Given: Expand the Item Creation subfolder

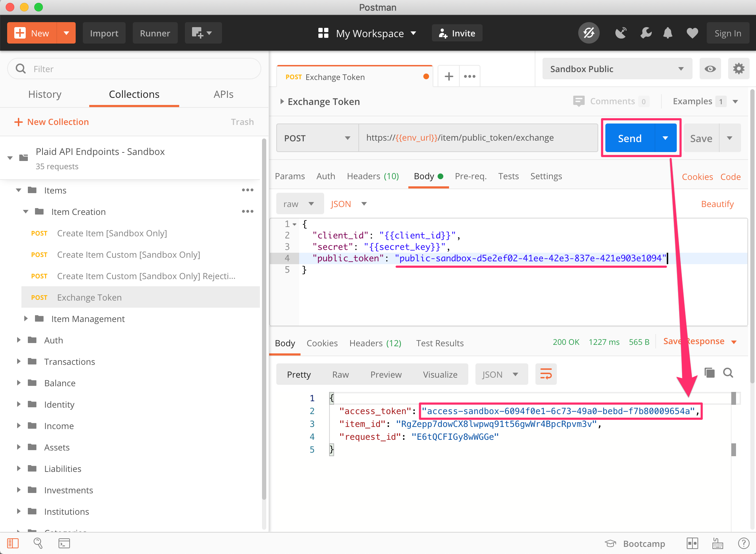Looking at the screenshot, I should coord(26,211).
